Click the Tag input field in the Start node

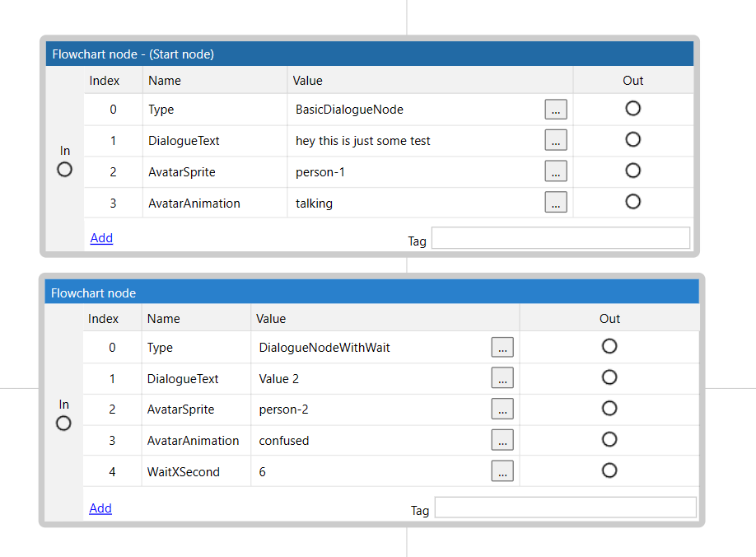point(560,238)
